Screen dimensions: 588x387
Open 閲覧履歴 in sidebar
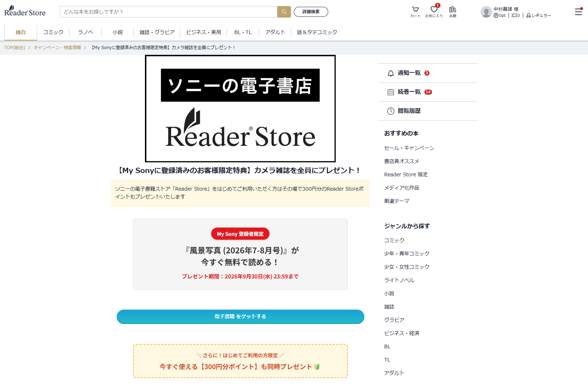[x=428, y=111]
